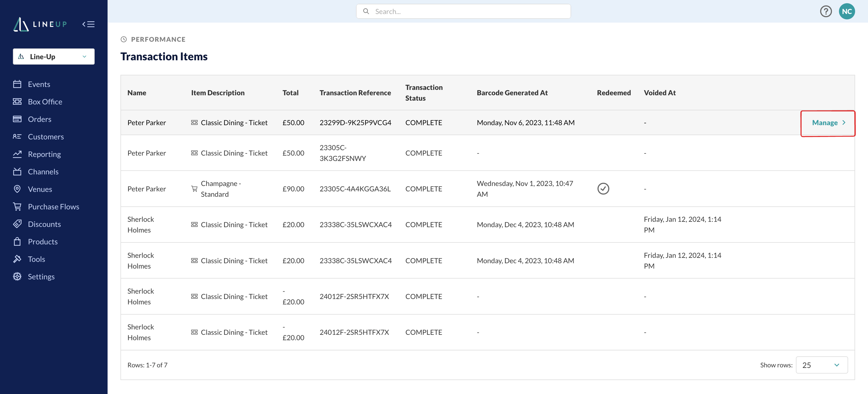
Task: Click the Venues pin icon
Action: click(x=17, y=189)
